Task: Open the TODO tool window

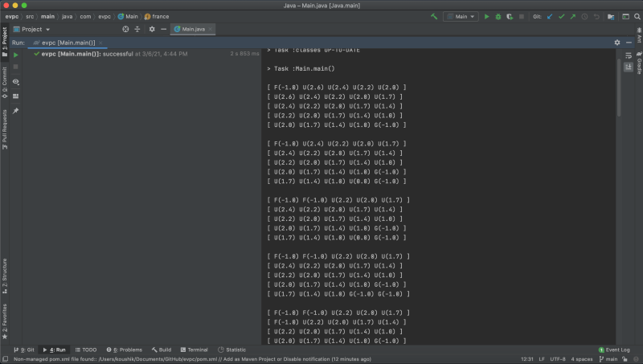Action: tap(86, 350)
